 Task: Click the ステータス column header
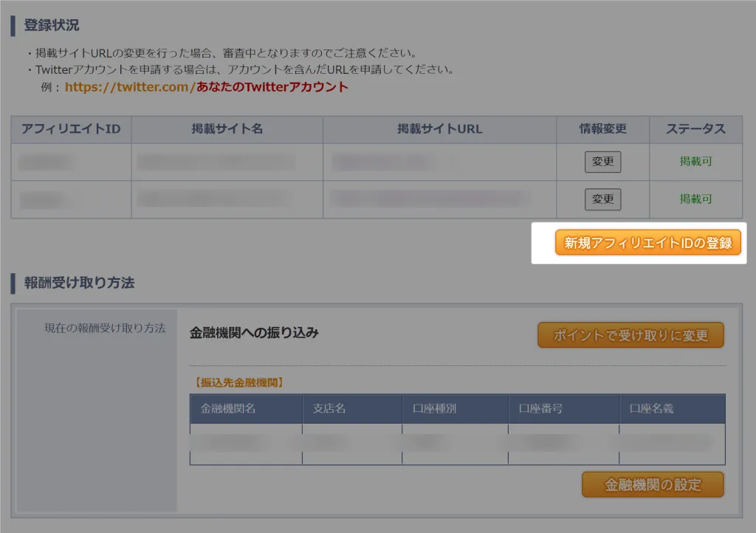point(695,129)
